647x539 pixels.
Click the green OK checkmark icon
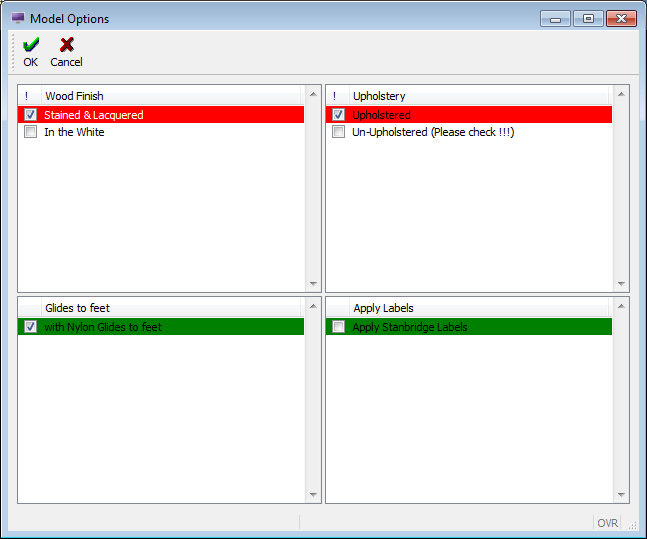31,45
